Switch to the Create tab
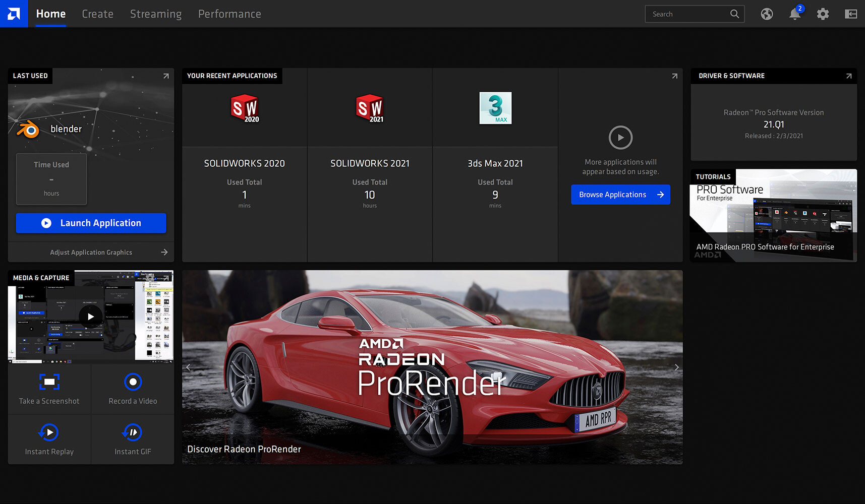The image size is (865, 504). 98,14
